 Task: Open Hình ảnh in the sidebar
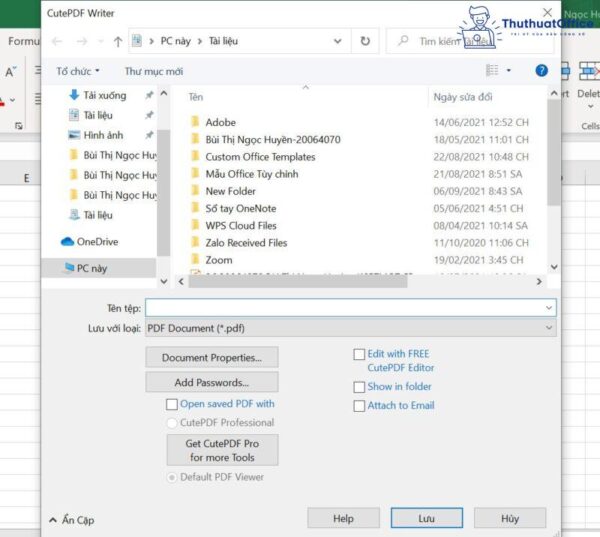click(103, 135)
